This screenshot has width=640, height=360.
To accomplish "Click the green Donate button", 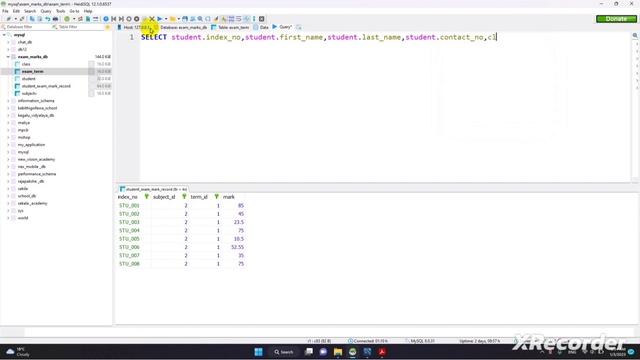I will pyautogui.click(x=616, y=19).
